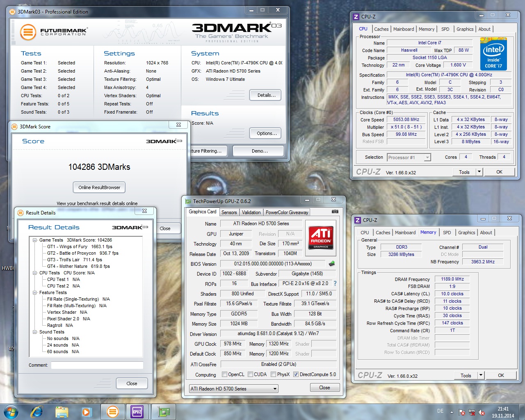The width and height of the screenshot is (525, 420).
Task: Click the DE language indicator in taskbar
Action: 440,411
